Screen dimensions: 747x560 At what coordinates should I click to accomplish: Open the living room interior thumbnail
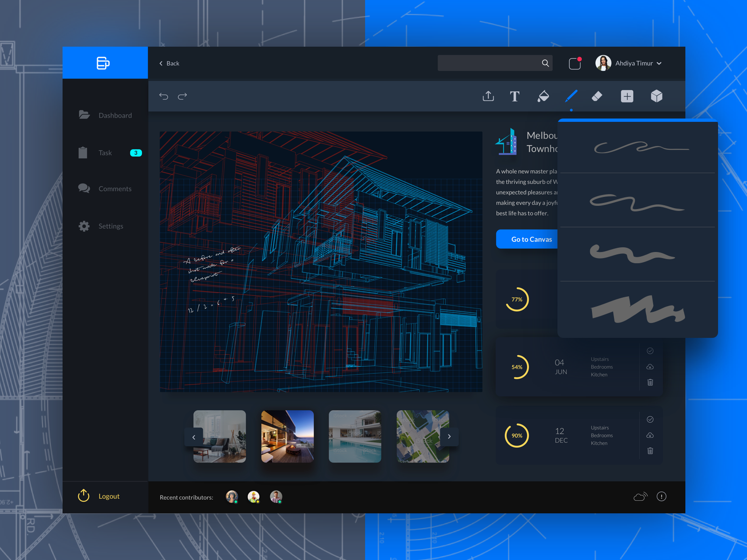[x=219, y=436]
